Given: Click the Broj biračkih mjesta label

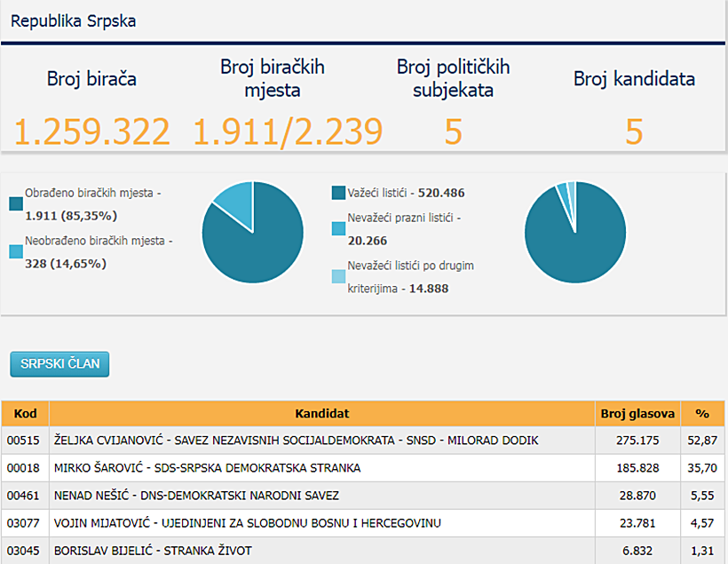Looking at the screenshot, I should click(x=272, y=78).
